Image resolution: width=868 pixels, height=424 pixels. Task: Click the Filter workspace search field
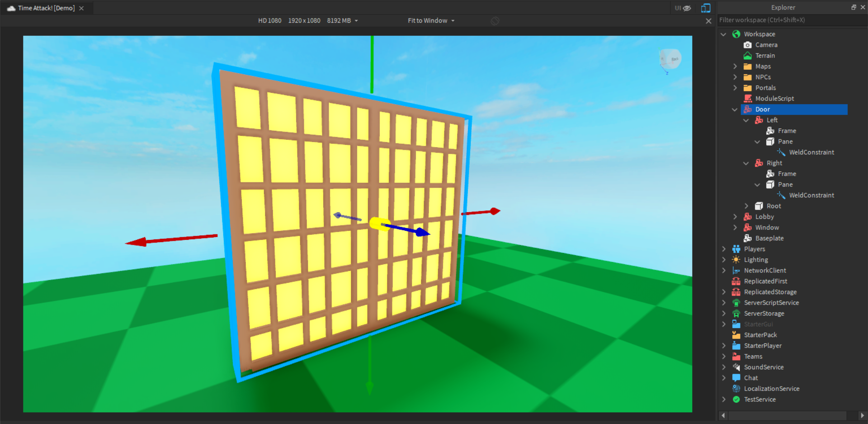coord(791,20)
